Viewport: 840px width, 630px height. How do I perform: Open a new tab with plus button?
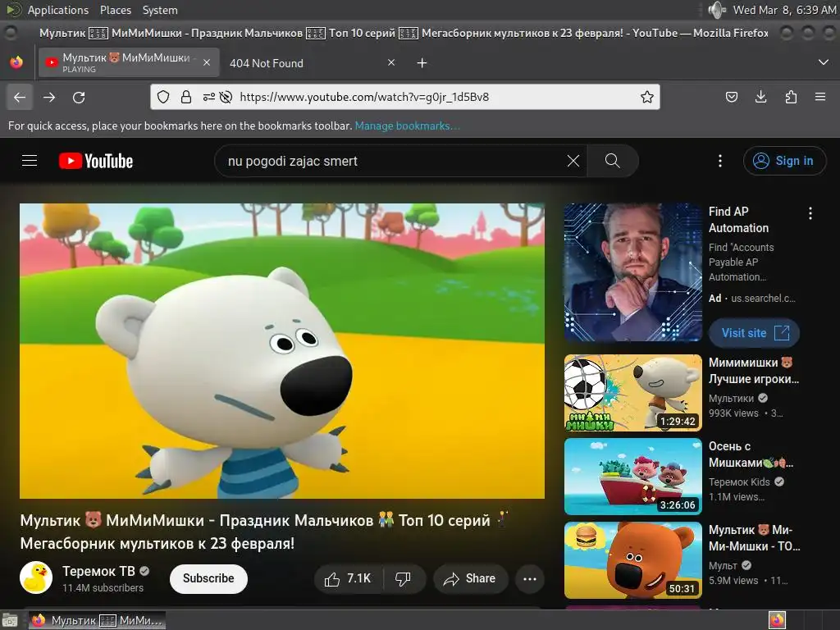(422, 62)
